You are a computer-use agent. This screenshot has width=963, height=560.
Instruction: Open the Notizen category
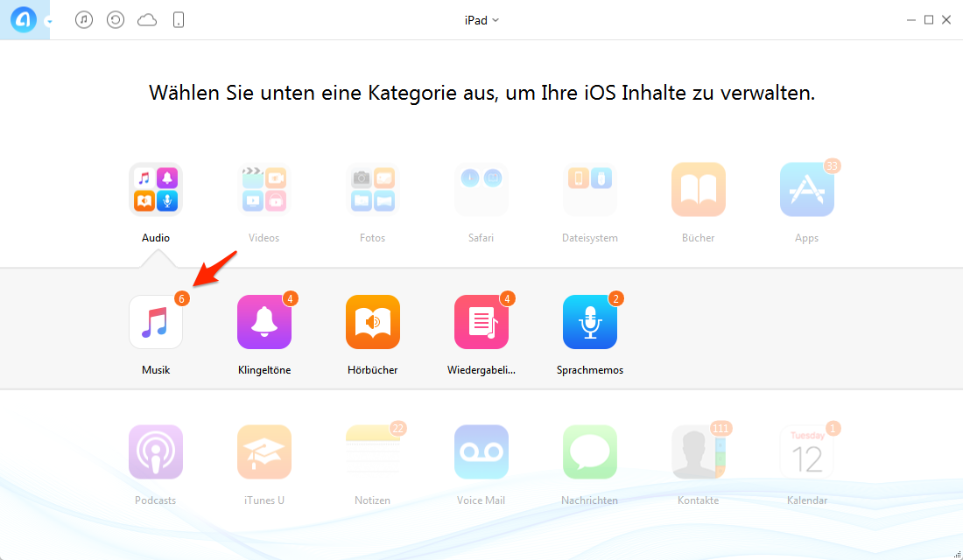click(x=373, y=451)
